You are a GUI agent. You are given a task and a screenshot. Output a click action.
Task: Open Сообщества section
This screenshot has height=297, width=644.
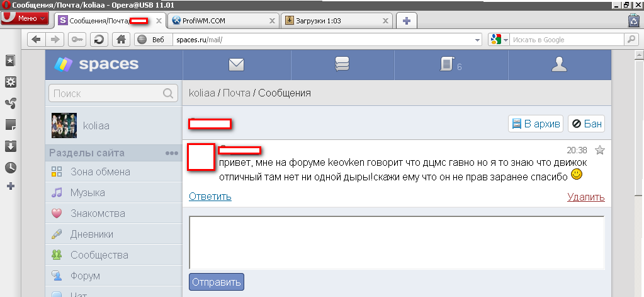pyautogui.click(x=114, y=255)
